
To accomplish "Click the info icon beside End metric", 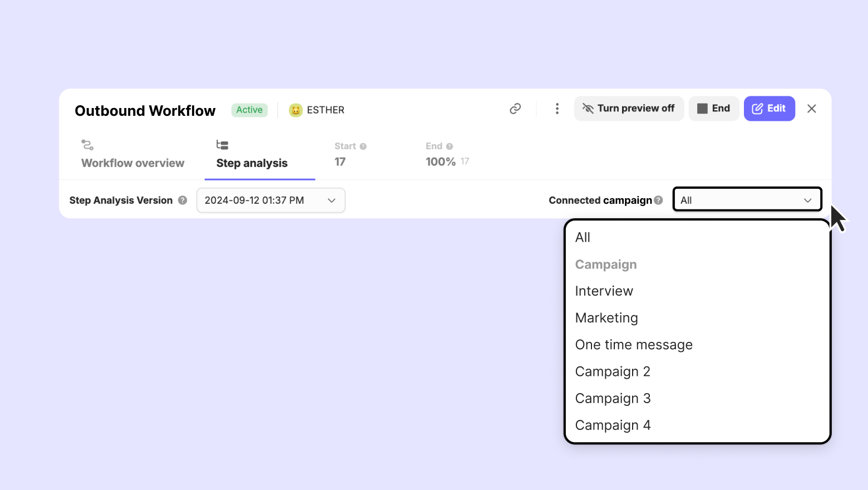I will point(450,146).
